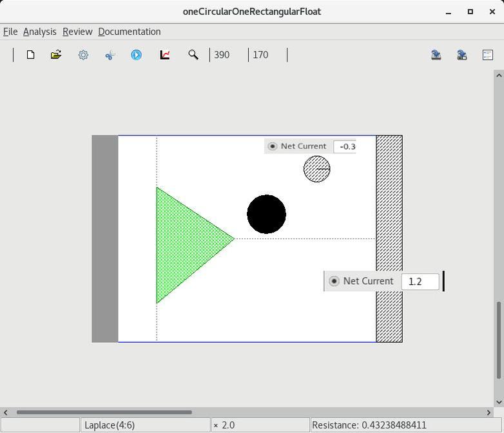Screen dimensions: 504x433
Task: Click the first export icon on right
Action: point(436,55)
